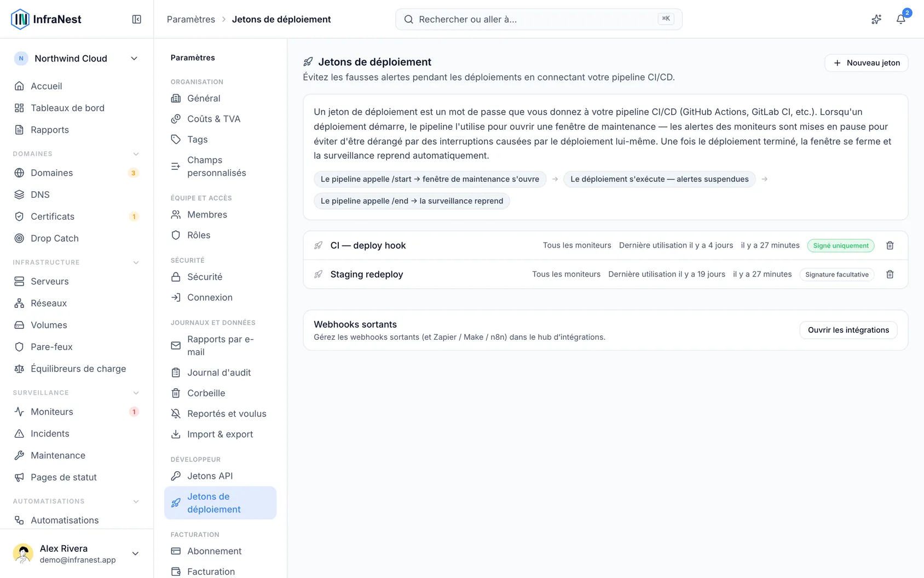Click the Nouveau jeton button
Screen dimensions: 924x578
[x=866, y=63]
